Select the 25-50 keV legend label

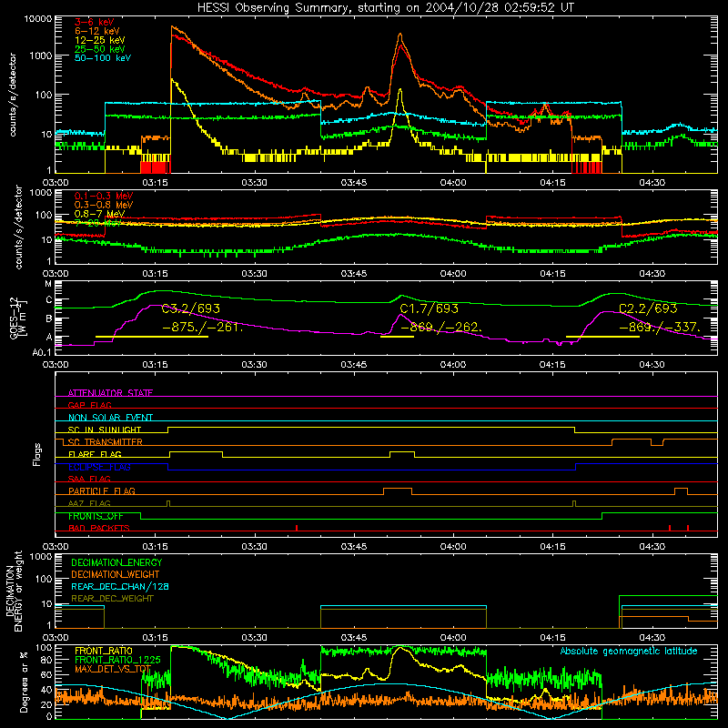point(100,49)
